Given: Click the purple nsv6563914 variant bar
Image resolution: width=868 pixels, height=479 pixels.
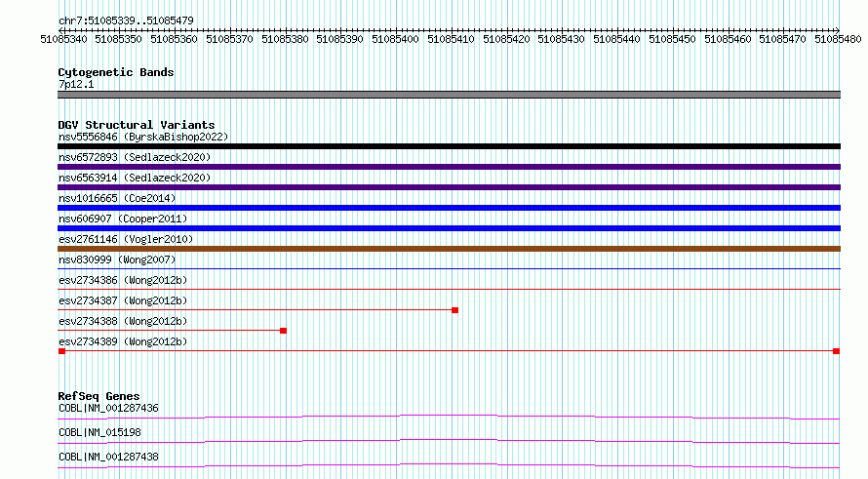Looking at the screenshot, I should 449,187.
